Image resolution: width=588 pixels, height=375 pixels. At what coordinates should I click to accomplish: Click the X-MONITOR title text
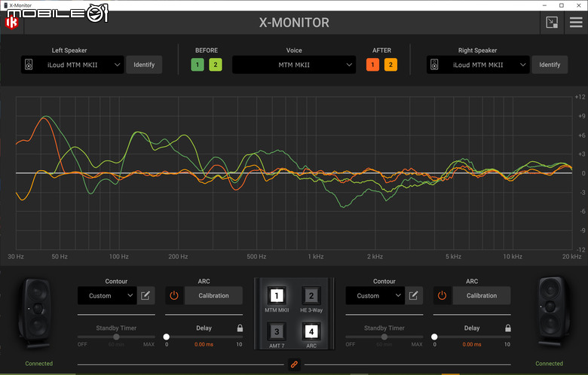click(x=294, y=23)
